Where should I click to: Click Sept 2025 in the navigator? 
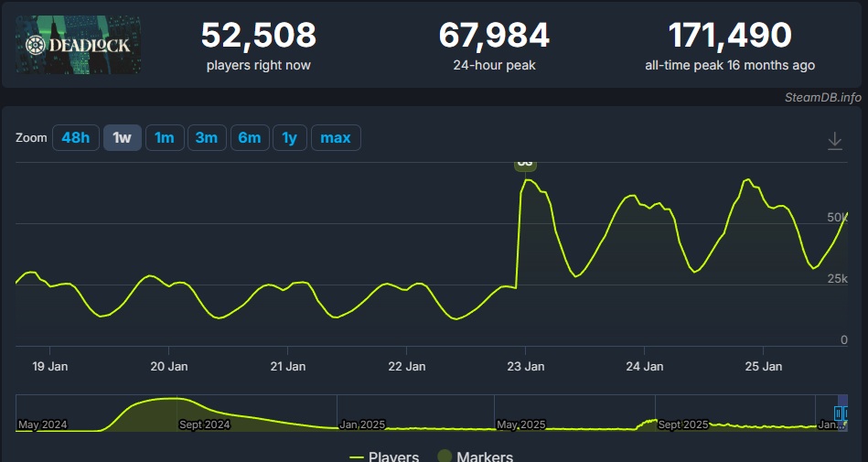tap(682, 424)
